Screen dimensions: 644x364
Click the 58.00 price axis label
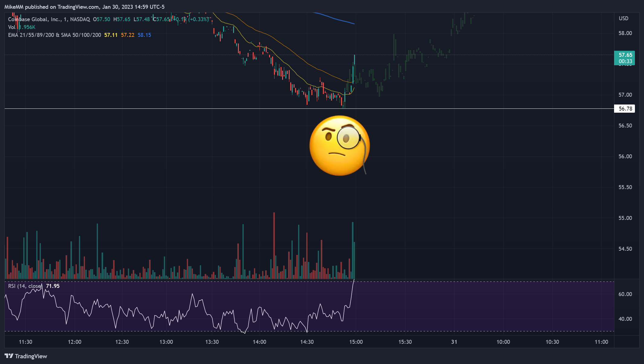(625, 33)
